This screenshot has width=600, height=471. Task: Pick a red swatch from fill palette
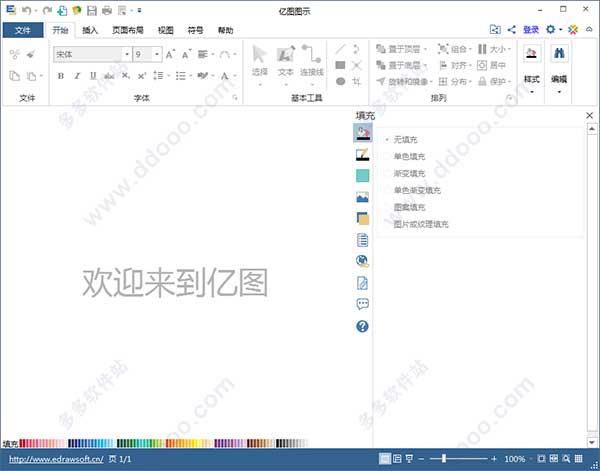(22, 443)
